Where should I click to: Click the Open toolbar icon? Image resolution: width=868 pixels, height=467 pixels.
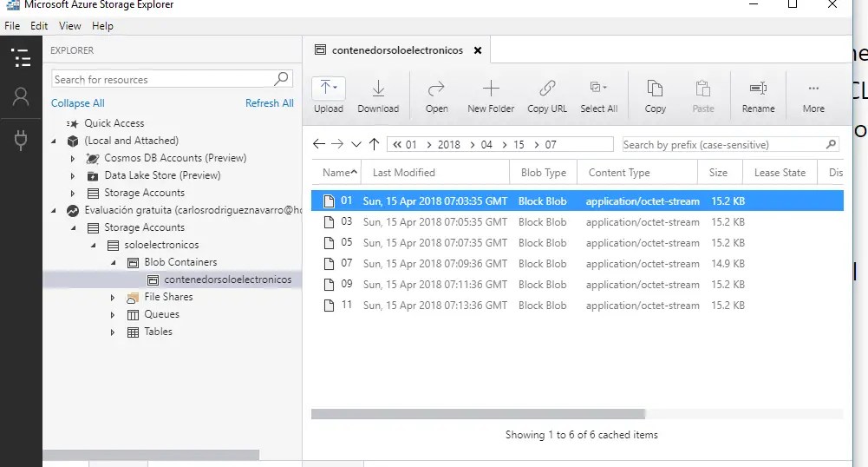[x=436, y=88]
